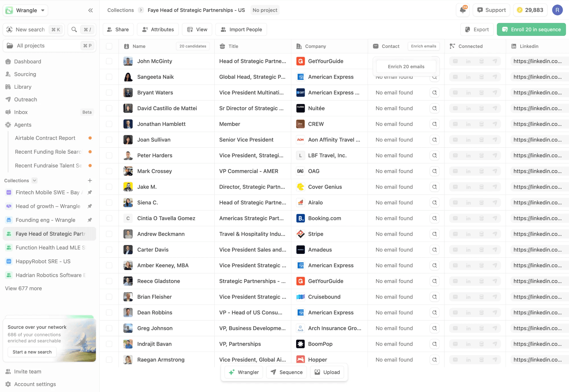Click Stripe company logo icon
This screenshot has height=392, width=569.
click(300, 234)
